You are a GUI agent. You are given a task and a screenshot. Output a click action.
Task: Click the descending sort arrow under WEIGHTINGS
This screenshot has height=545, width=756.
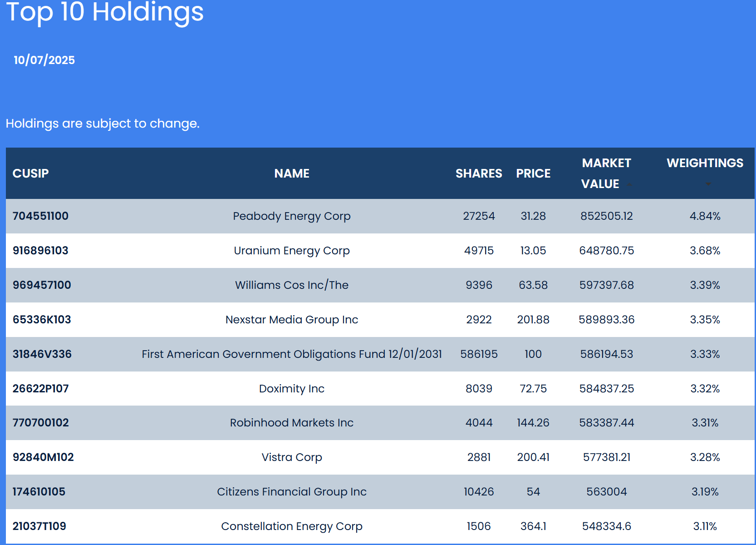point(708,184)
